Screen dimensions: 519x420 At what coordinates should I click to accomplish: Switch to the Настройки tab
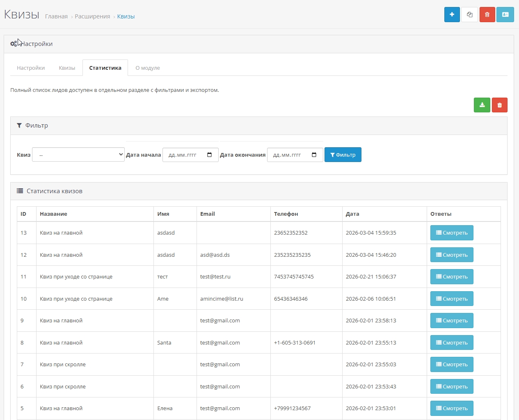(31, 68)
